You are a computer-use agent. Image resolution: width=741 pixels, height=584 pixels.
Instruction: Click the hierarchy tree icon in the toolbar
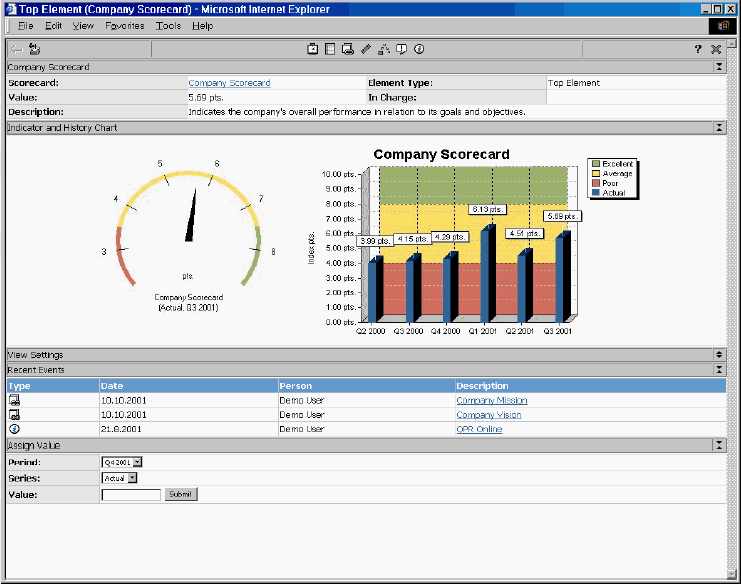click(384, 48)
